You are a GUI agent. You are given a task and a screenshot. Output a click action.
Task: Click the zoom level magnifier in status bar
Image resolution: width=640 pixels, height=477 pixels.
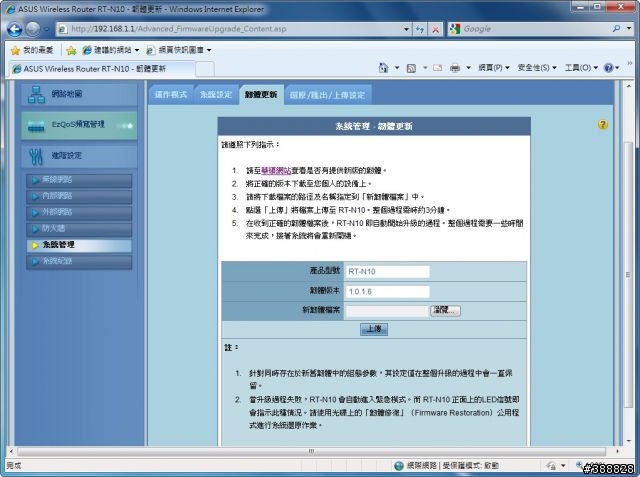[x=579, y=465]
